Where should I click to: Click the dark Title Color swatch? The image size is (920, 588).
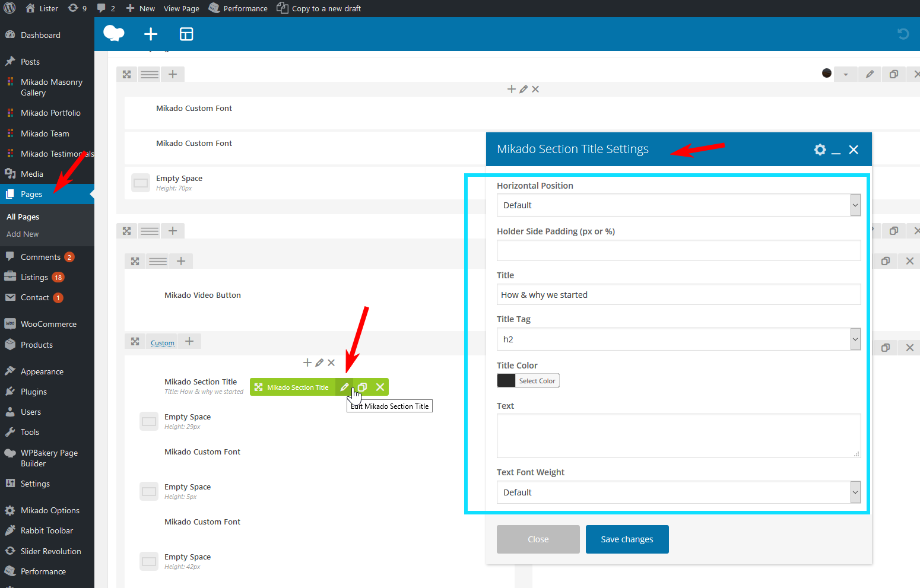506,380
